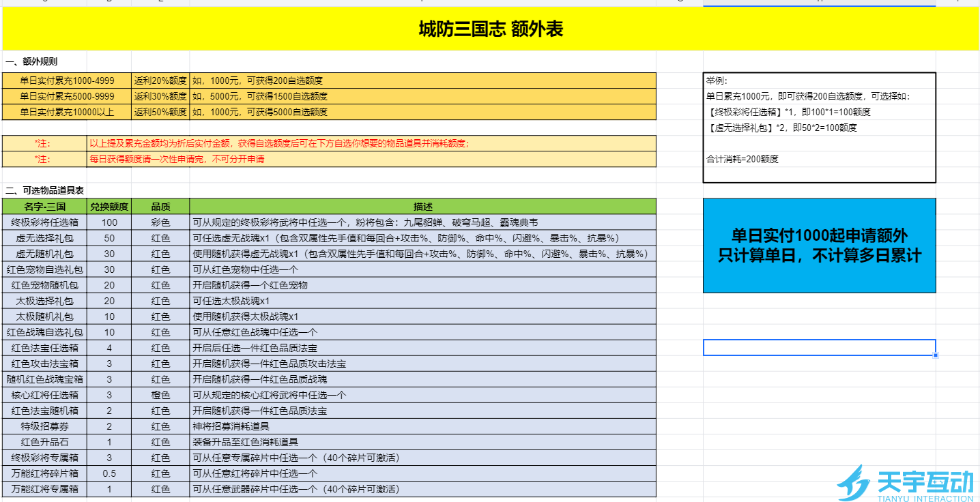Select the 虚无选择礼包 name cell
This screenshot has width=980, height=502.
point(44,238)
